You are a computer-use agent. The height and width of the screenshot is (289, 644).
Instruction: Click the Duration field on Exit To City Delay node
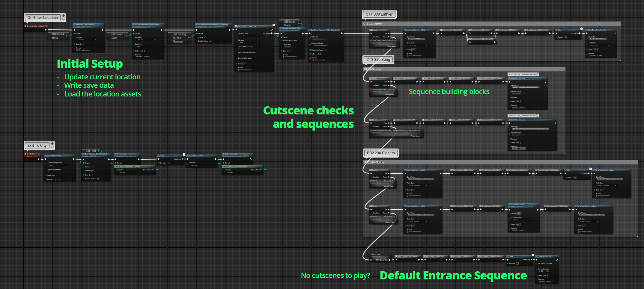point(168,163)
